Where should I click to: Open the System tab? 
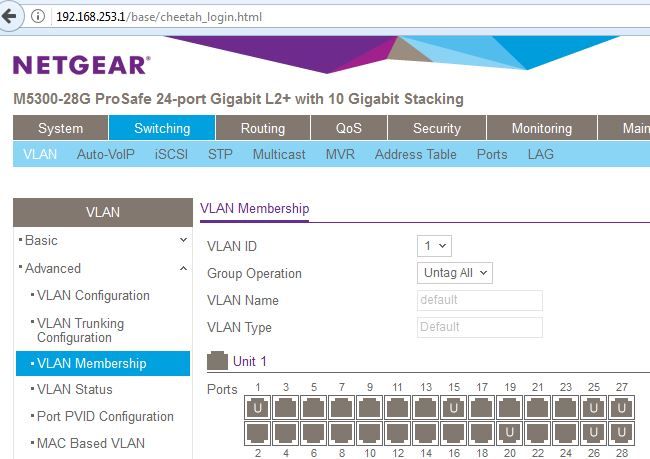coord(61,128)
